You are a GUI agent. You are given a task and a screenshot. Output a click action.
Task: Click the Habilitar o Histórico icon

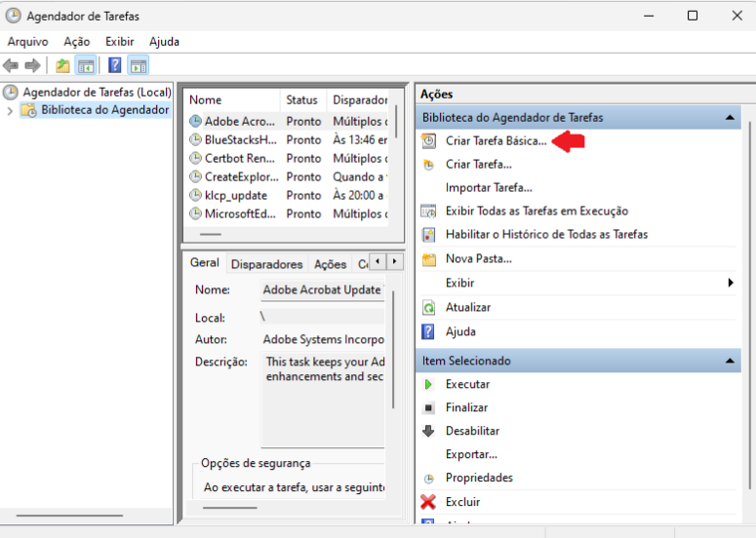pyautogui.click(x=428, y=235)
